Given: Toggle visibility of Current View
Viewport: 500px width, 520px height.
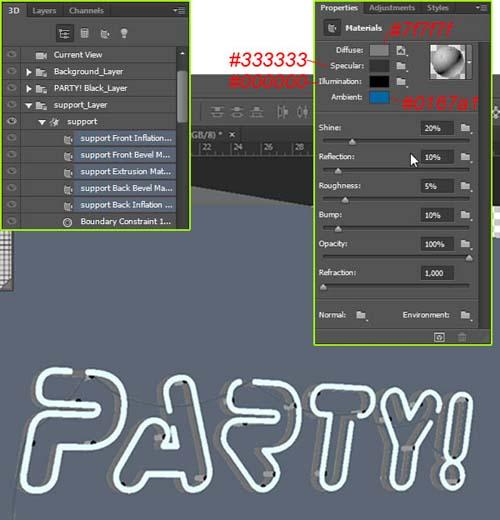Looking at the screenshot, I should 12,54.
